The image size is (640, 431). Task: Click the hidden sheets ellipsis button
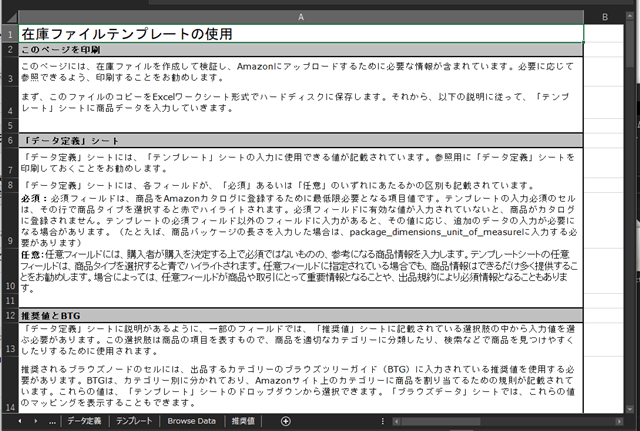(52, 422)
